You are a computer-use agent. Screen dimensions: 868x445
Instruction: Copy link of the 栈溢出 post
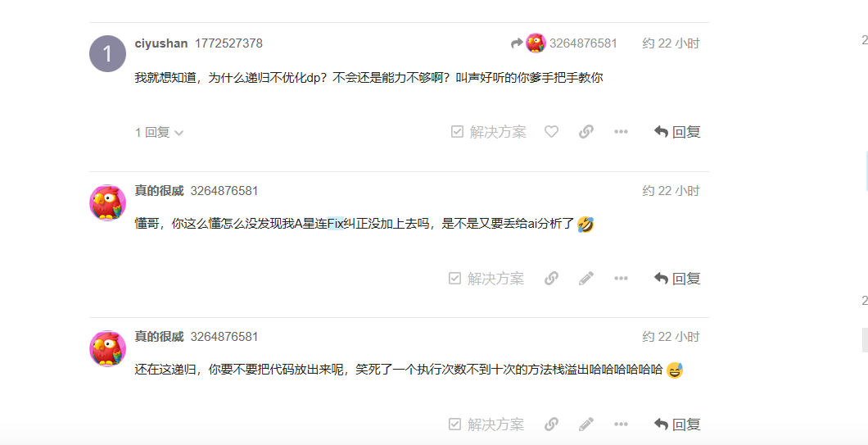pos(551,425)
